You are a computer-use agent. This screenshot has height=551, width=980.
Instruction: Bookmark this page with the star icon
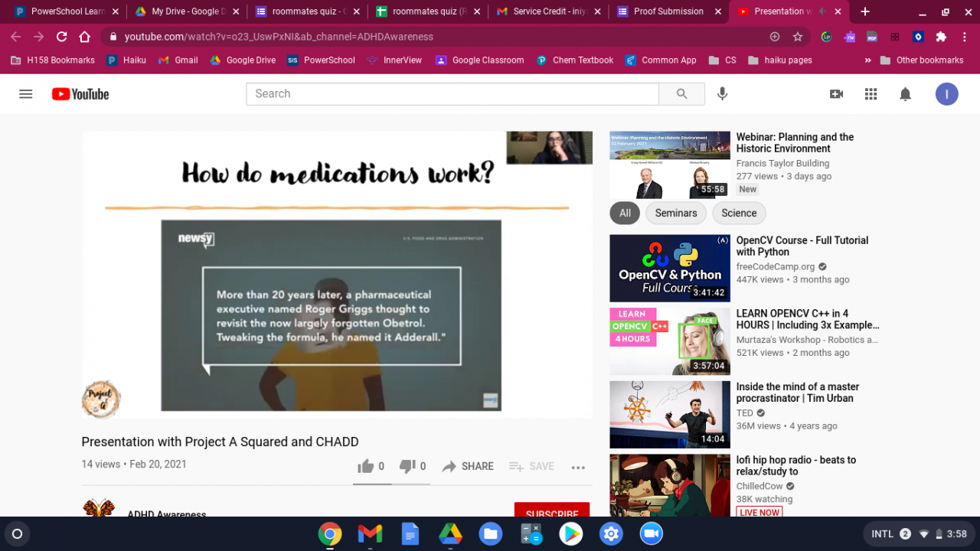(798, 37)
